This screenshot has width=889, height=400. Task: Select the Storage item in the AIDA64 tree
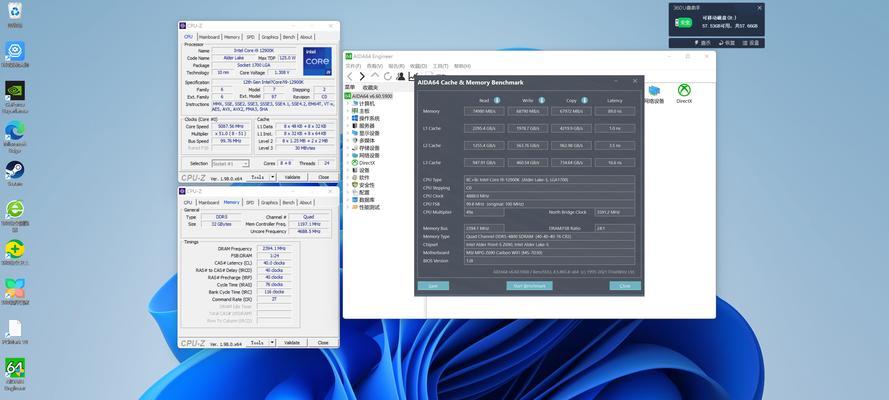365,148
